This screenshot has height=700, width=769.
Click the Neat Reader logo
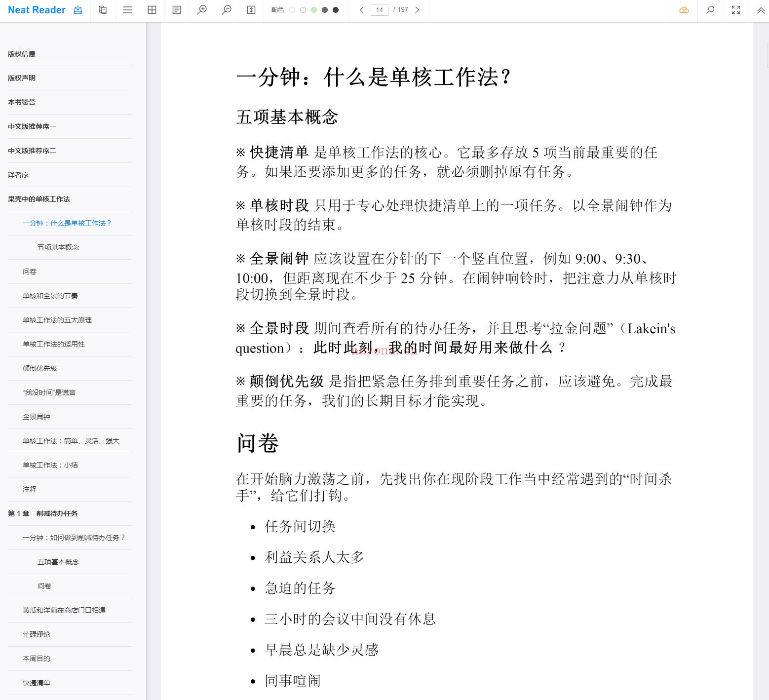[x=37, y=10]
